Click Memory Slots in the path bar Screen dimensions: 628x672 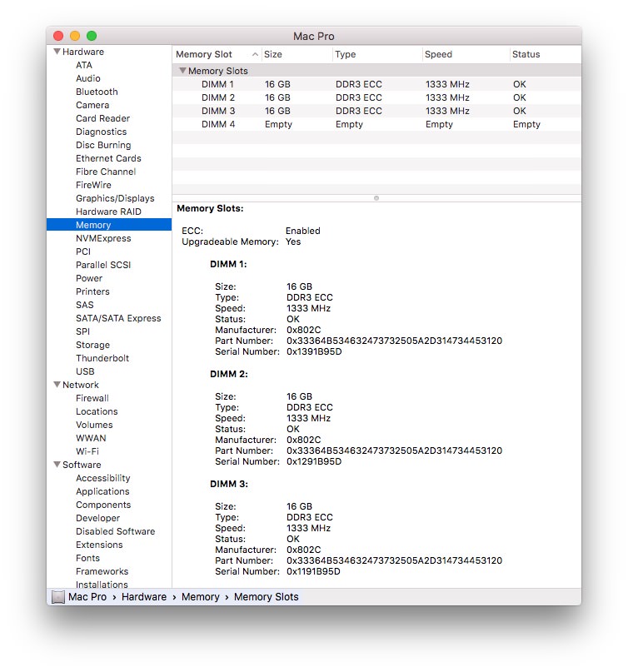click(x=267, y=597)
